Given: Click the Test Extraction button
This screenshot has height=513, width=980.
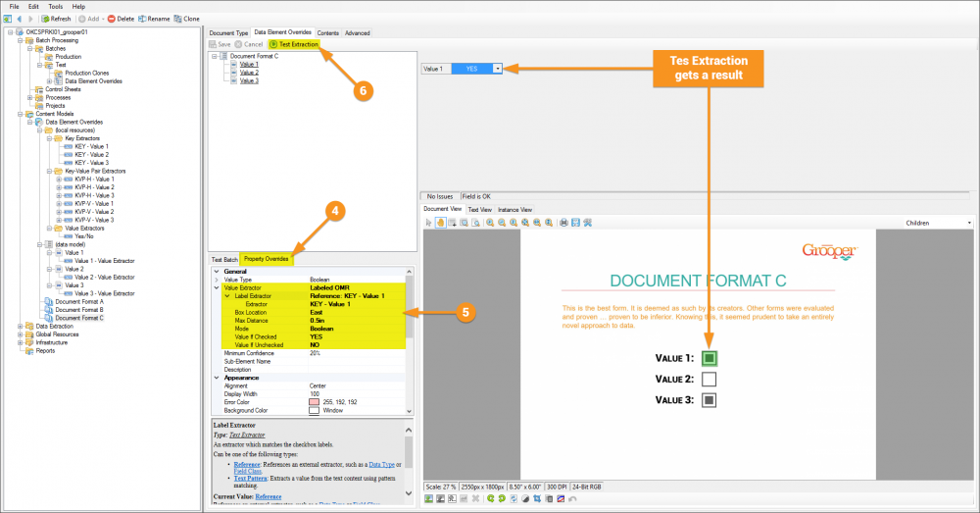Looking at the screenshot, I should (294, 44).
